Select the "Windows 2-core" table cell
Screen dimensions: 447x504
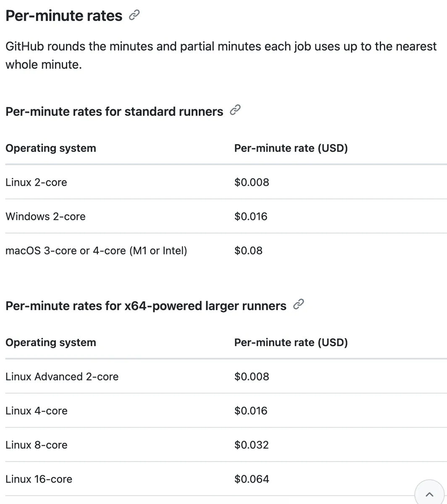pos(45,217)
